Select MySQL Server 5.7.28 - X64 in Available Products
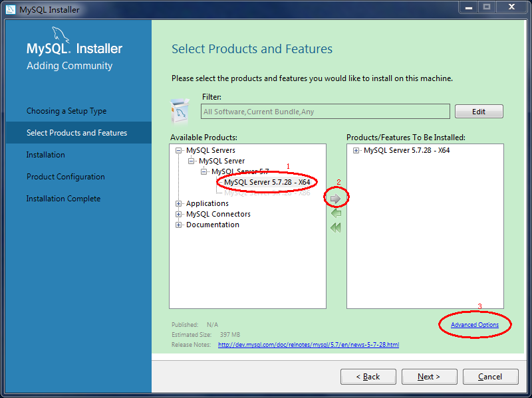Image resolution: width=532 pixels, height=398 pixels. pyautogui.click(x=267, y=182)
